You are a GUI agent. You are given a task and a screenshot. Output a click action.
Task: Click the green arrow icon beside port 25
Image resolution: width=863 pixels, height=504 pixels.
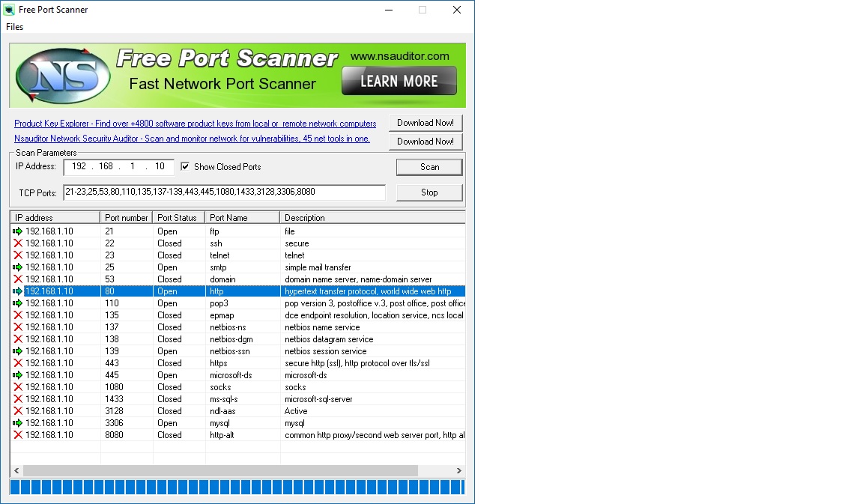click(18, 267)
